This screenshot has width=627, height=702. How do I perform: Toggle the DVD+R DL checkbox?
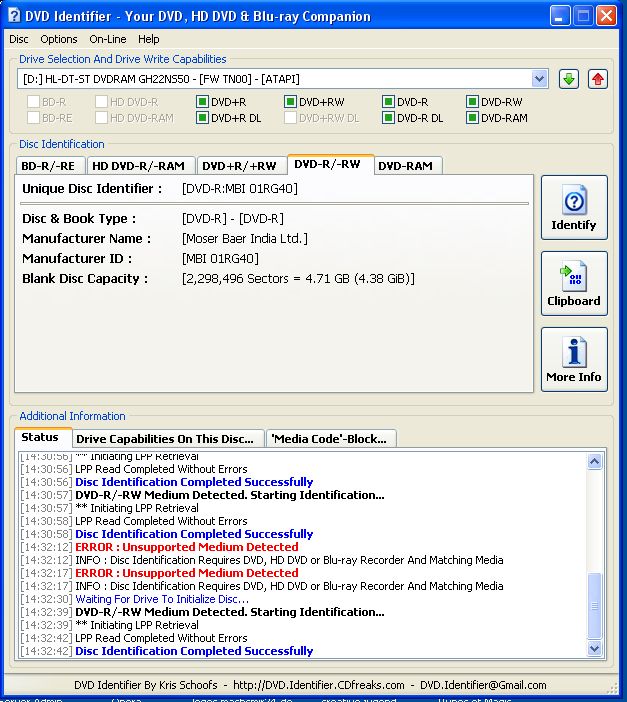pyautogui.click(x=202, y=118)
